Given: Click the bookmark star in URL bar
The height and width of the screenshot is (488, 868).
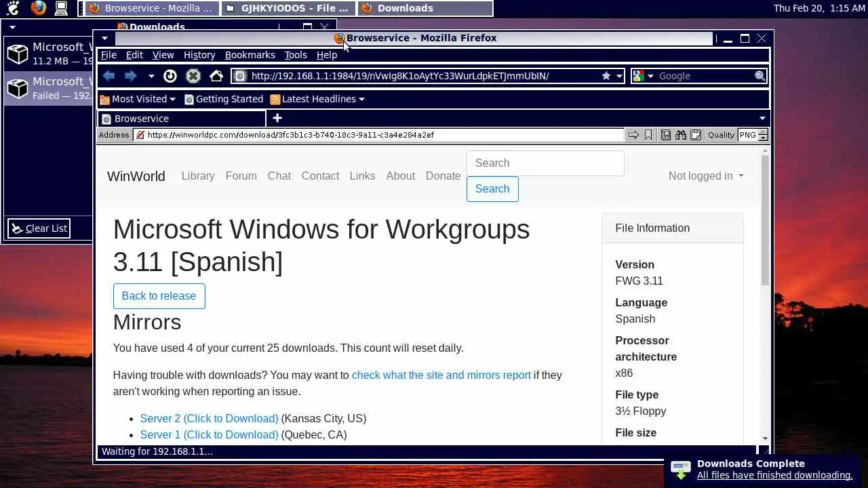Looking at the screenshot, I should 606,76.
